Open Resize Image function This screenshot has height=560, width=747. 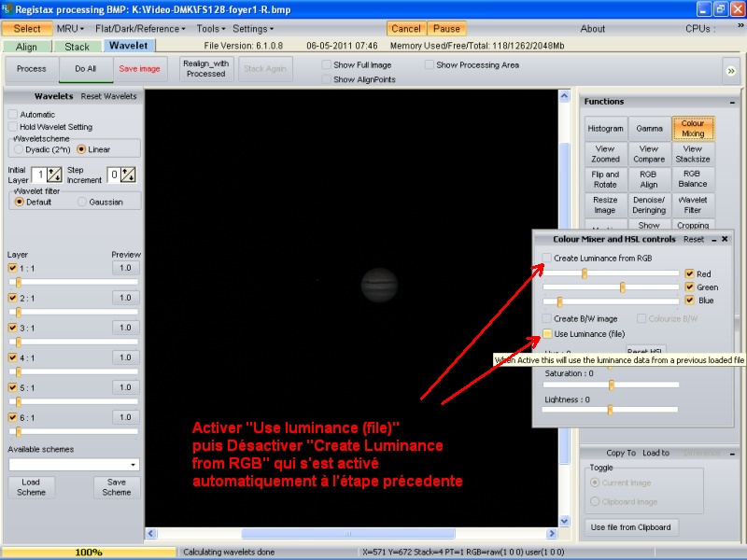[605, 204]
